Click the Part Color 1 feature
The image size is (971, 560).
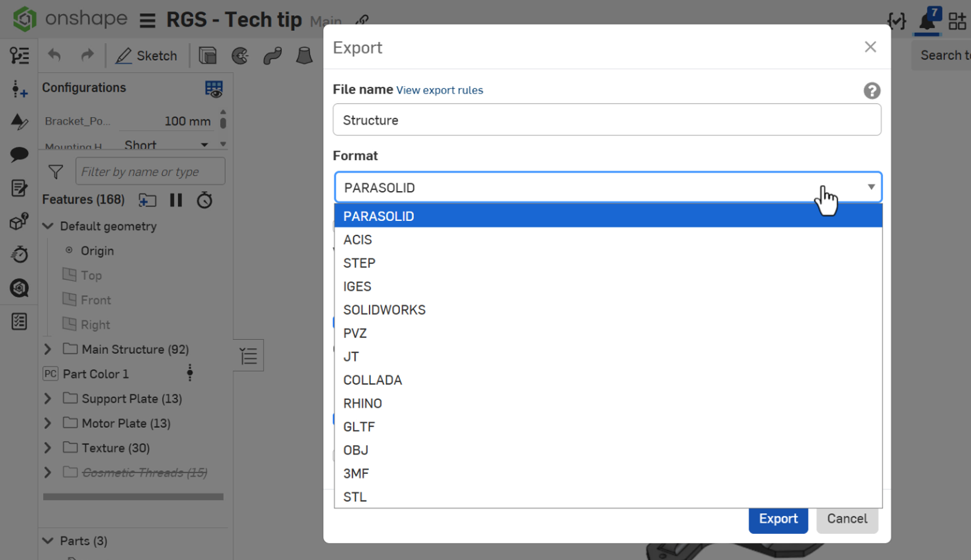[x=95, y=374]
